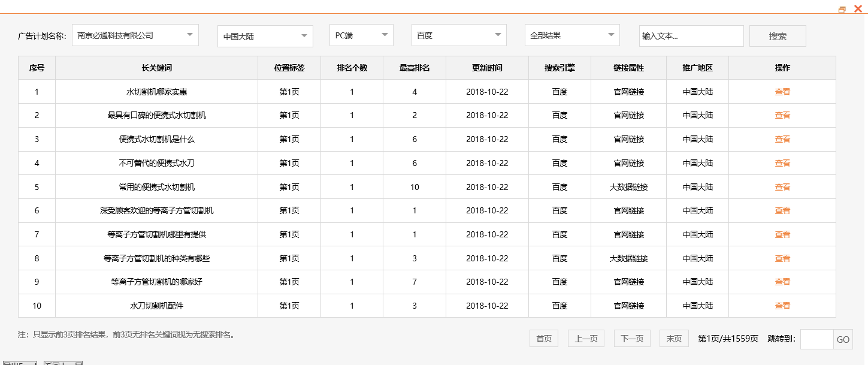
Task: Click the 下一页 next page button
Action: click(631, 338)
